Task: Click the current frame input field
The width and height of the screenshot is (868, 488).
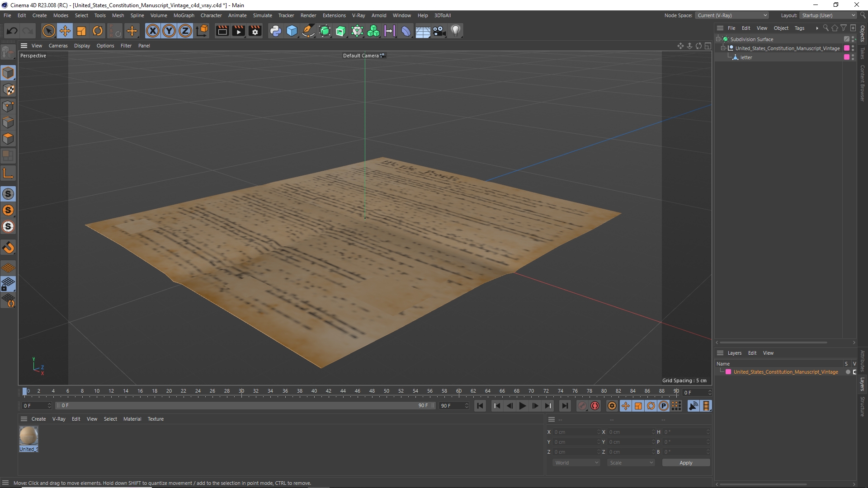Action: click(x=697, y=393)
